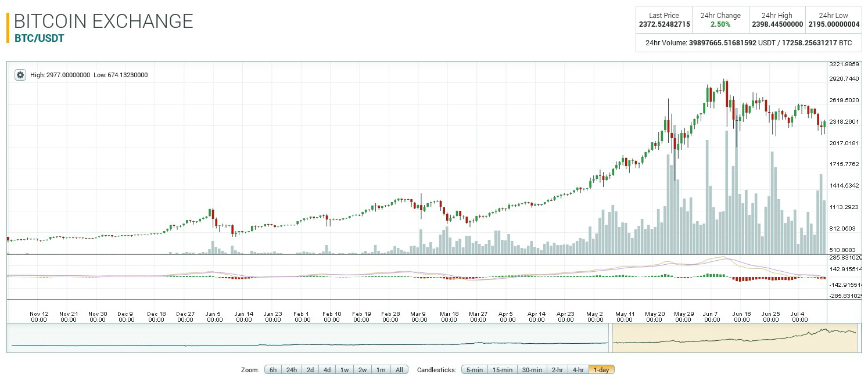The height and width of the screenshot is (385, 868).
Task: Click the BTC/USDT pair label
Action: (39, 39)
